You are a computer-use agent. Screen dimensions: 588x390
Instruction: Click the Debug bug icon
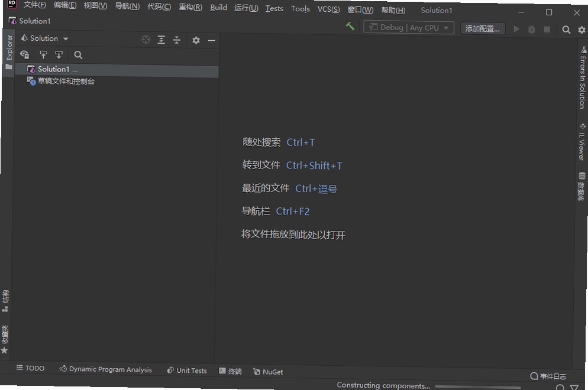pyautogui.click(x=531, y=29)
